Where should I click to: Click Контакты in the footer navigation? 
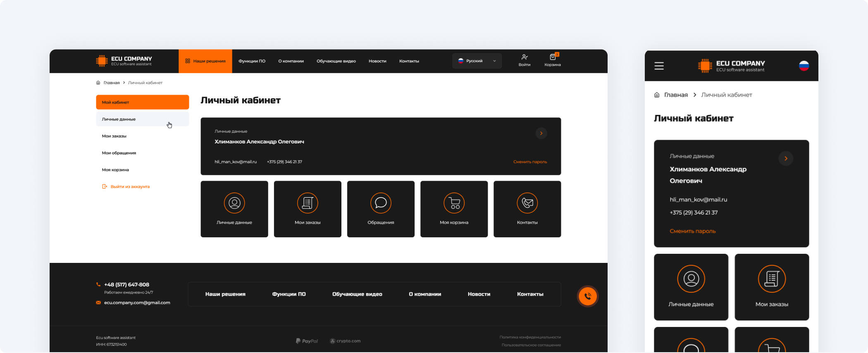(530, 294)
